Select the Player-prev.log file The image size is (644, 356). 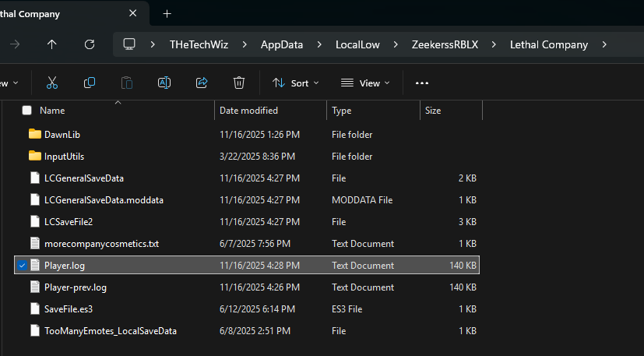(x=75, y=287)
